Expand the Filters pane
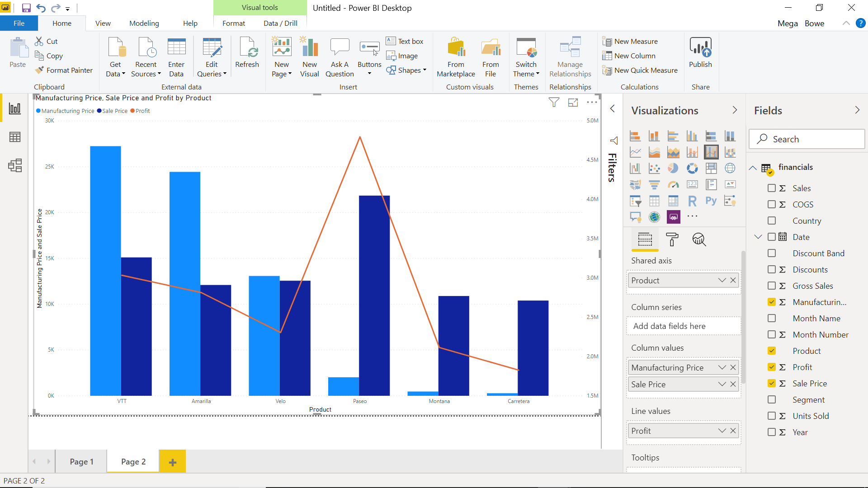This screenshot has width=868, height=488. pyautogui.click(x=613, y=109)
